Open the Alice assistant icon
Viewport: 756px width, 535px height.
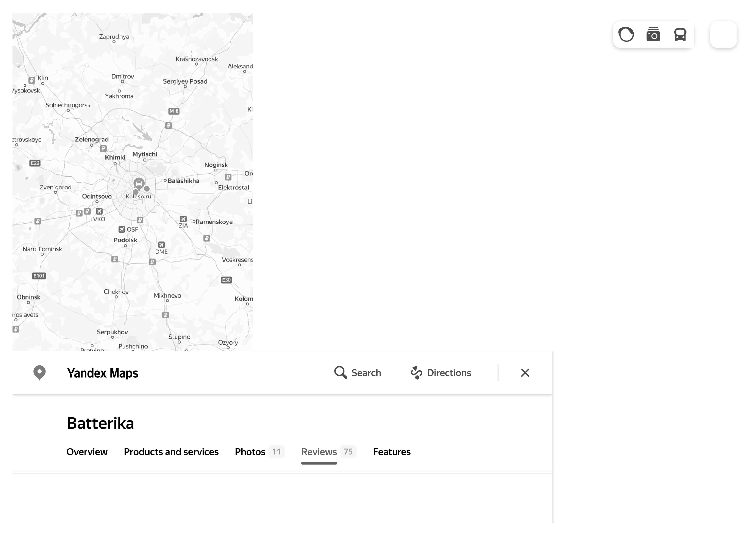[626, 35]
